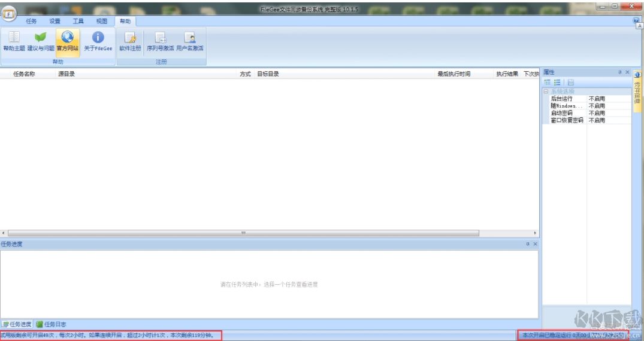Click the running time status text
644x341 pixels.
[573, 335]
